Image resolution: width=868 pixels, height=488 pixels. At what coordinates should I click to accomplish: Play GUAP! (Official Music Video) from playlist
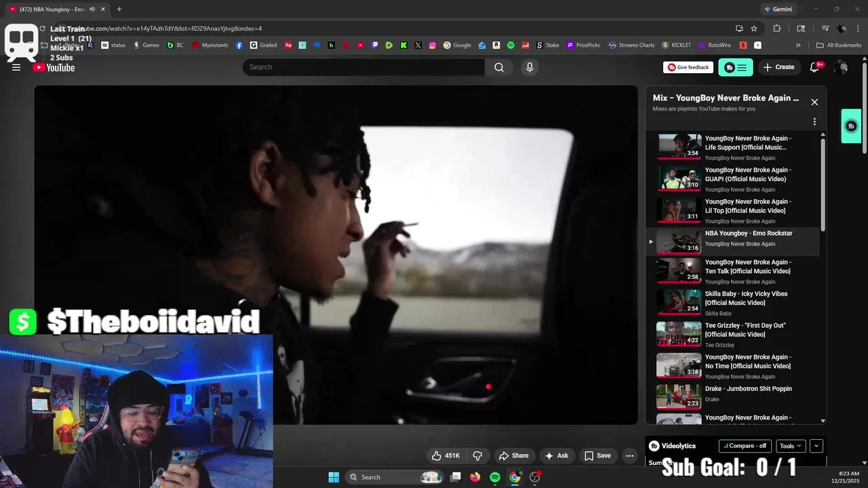click(734, 179)
